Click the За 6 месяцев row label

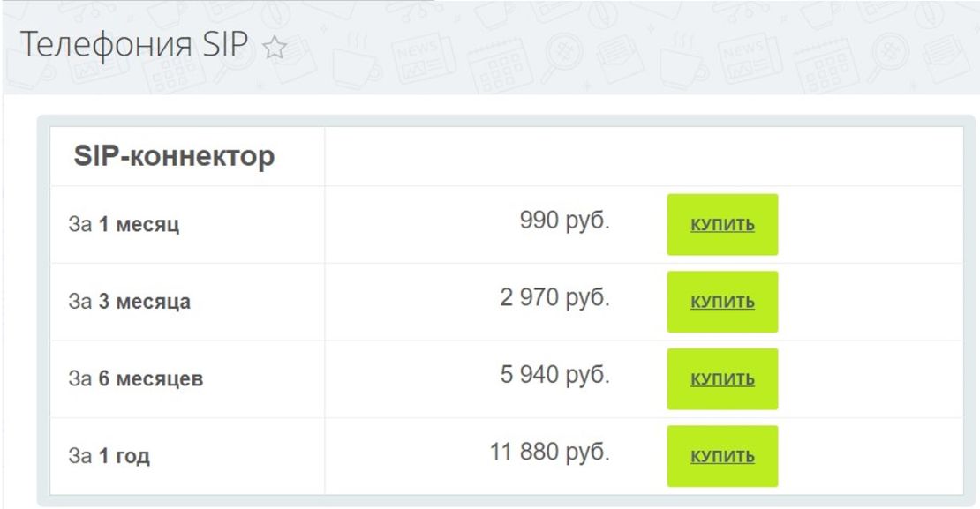pos(136,379)
